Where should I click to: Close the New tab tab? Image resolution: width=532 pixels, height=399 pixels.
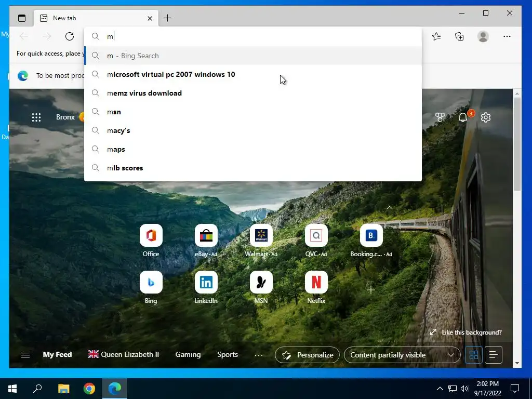(150, 18)
